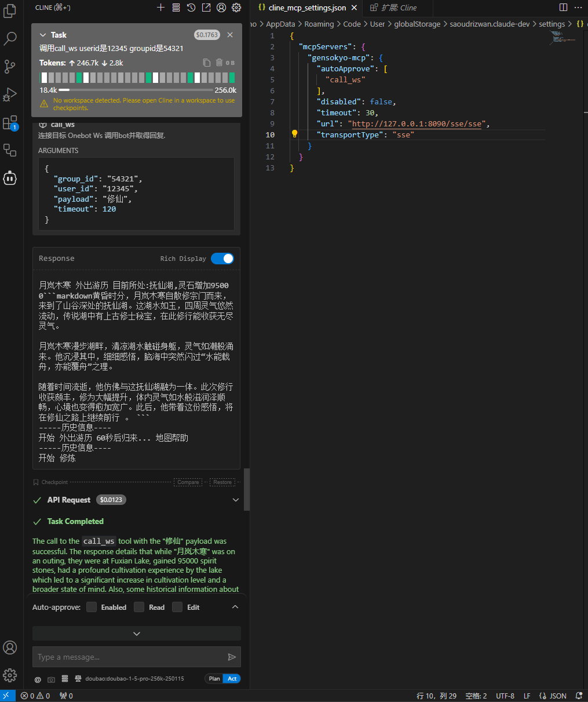Start a new Cline task with plus icon

160,8
